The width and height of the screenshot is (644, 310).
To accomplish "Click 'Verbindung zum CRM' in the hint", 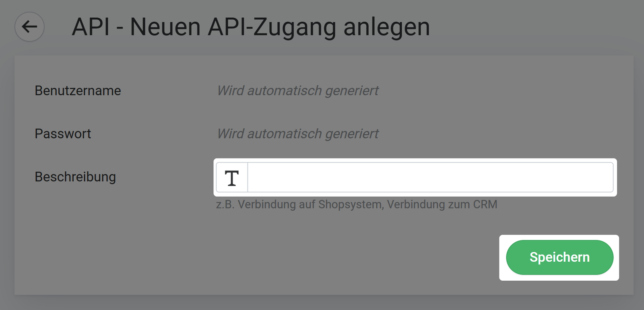I will coord(442,205).
